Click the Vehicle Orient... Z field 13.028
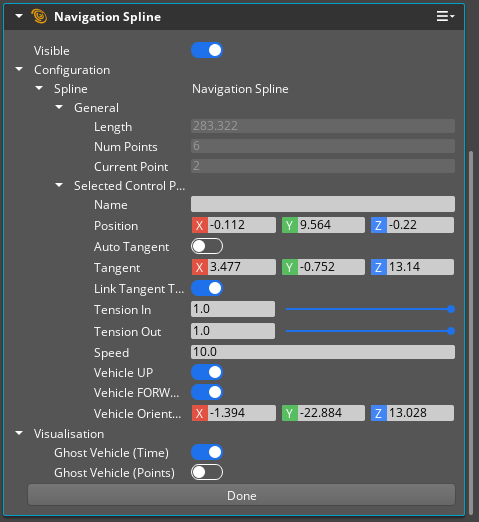Screen dimensions: 479x522 click(x=420, y=413)
